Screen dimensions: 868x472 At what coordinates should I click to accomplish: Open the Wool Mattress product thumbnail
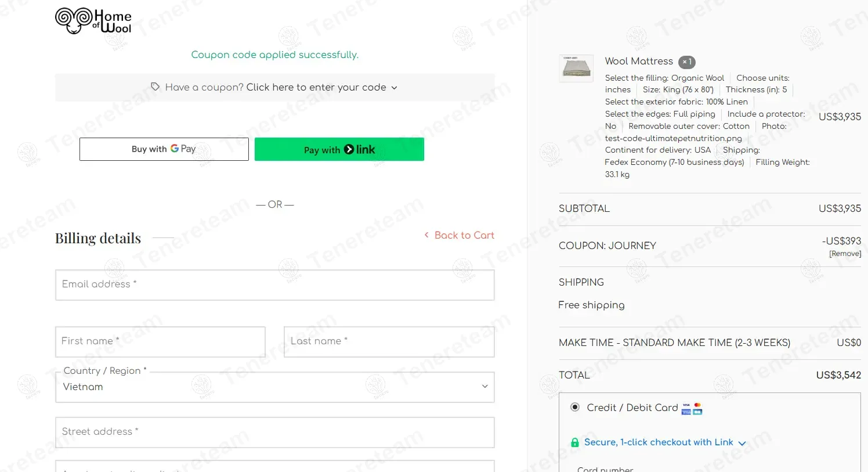point(576,69)
